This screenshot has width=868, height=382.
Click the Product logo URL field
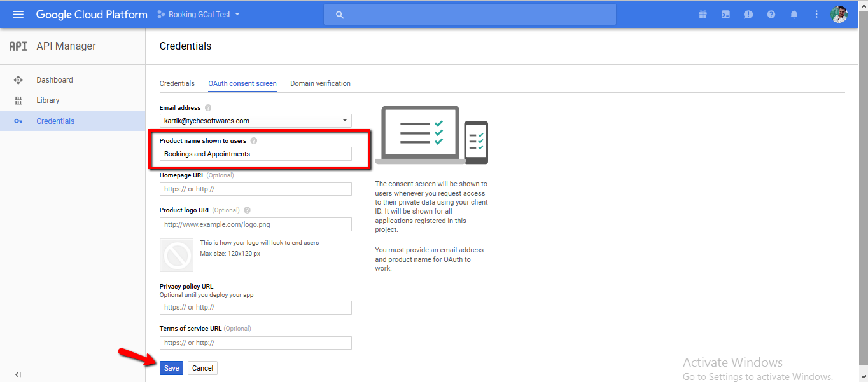click(256, 224)
